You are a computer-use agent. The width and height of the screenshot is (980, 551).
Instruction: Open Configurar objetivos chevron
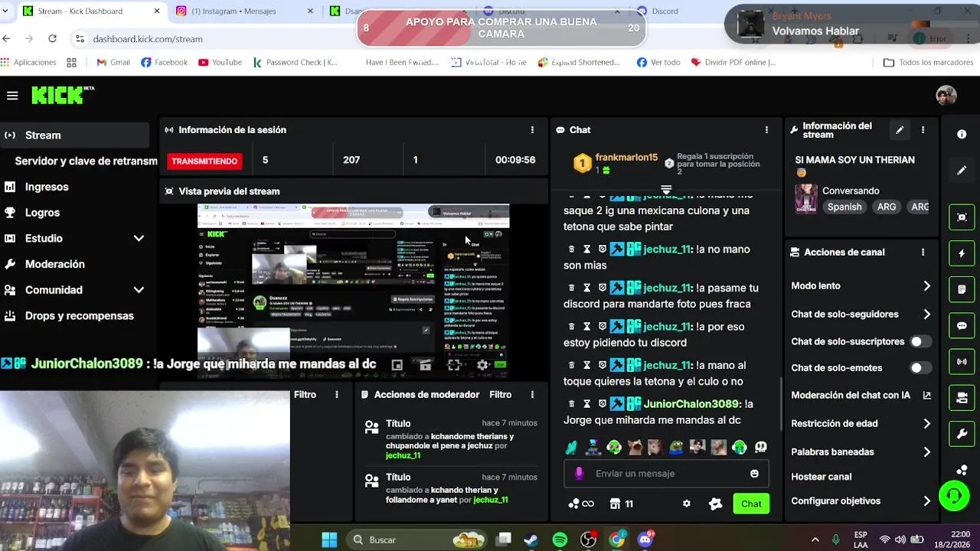point(926,501)
